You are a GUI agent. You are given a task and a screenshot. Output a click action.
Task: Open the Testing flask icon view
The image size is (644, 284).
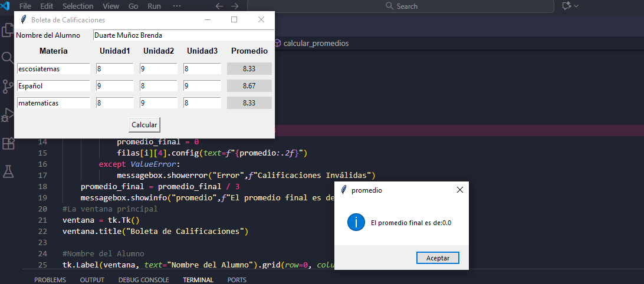tap(8, 171)
